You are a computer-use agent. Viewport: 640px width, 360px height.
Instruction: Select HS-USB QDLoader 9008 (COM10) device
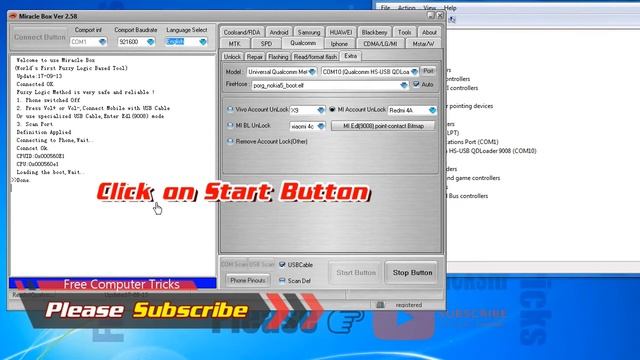[492, 151]
